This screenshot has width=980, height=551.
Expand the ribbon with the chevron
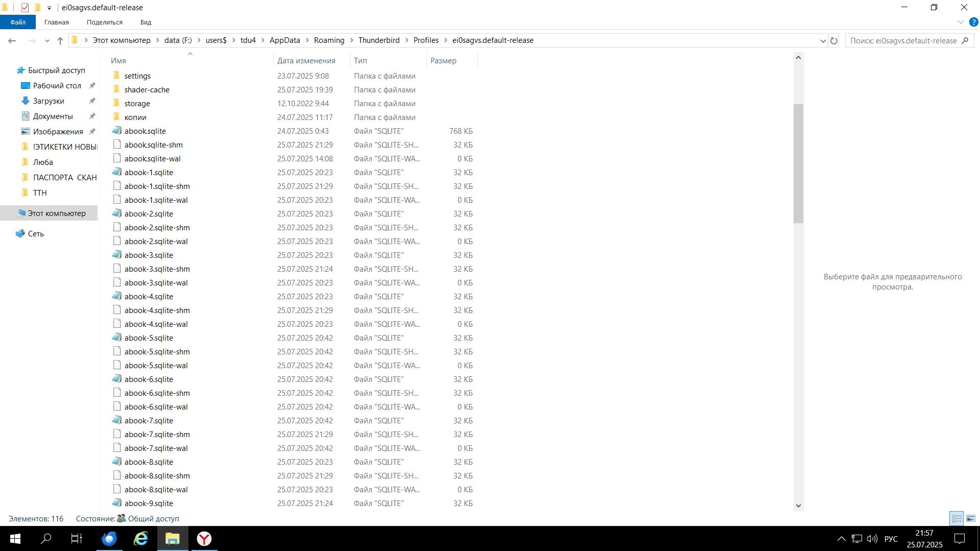click(960, 22)
